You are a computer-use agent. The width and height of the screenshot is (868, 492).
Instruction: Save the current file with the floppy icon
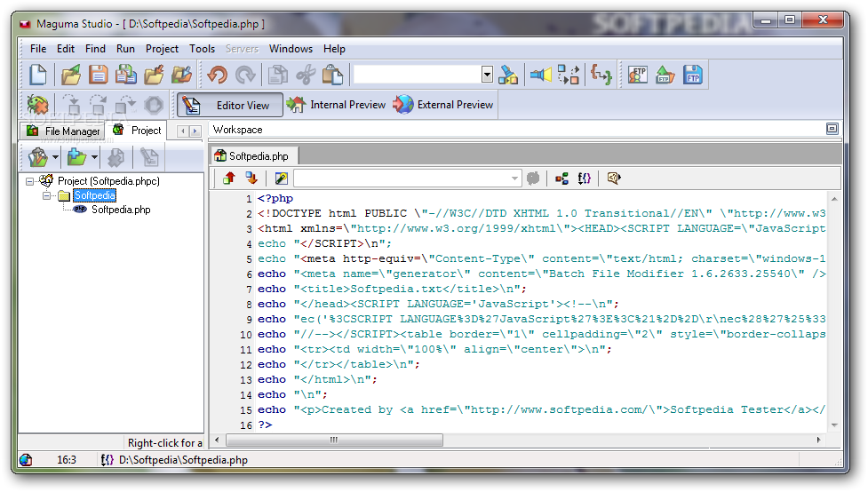tap(99, 75)
